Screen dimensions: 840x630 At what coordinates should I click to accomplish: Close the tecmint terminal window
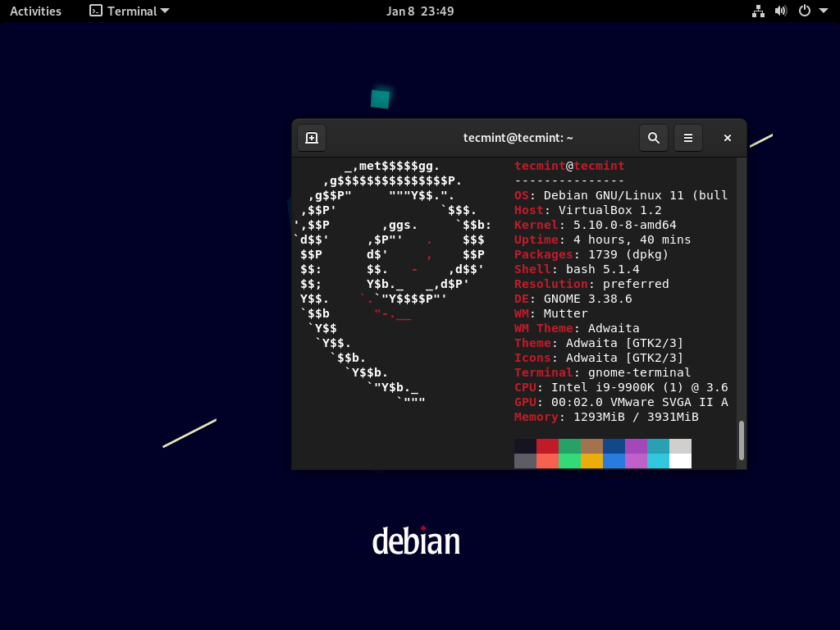point(727,138)
